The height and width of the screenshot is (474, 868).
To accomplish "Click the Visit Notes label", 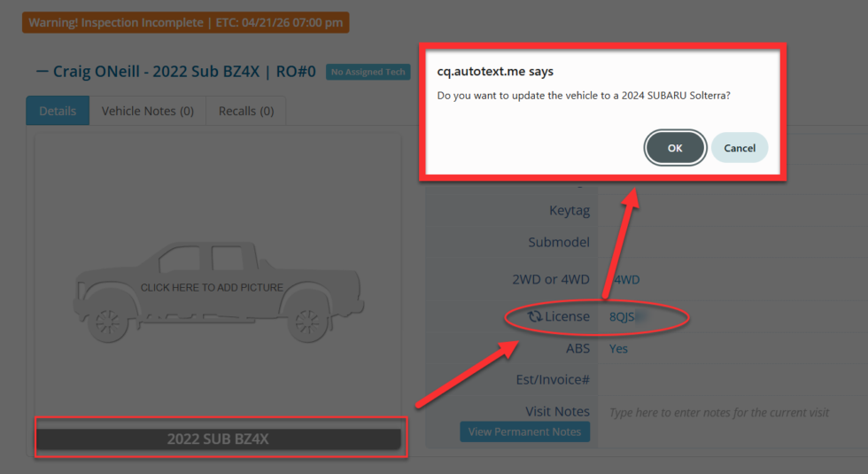I will [x=557, y=411].
